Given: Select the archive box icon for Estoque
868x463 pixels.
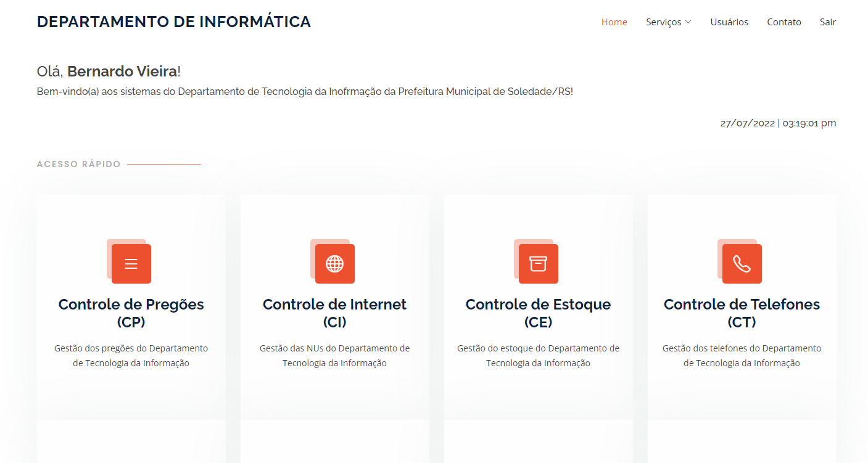Looking at the screenshot, I should coord(538,264).
